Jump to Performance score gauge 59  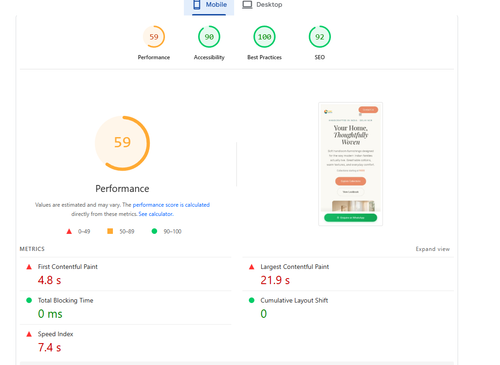click(x=154, y=37)
